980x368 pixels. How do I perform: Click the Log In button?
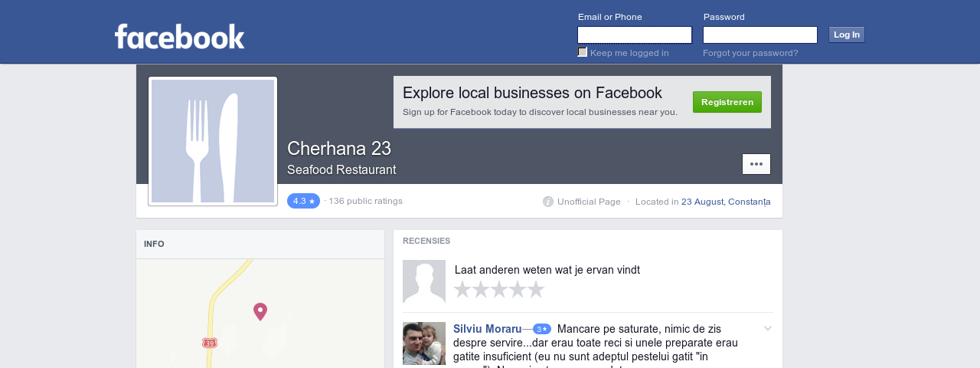(847, 34)
